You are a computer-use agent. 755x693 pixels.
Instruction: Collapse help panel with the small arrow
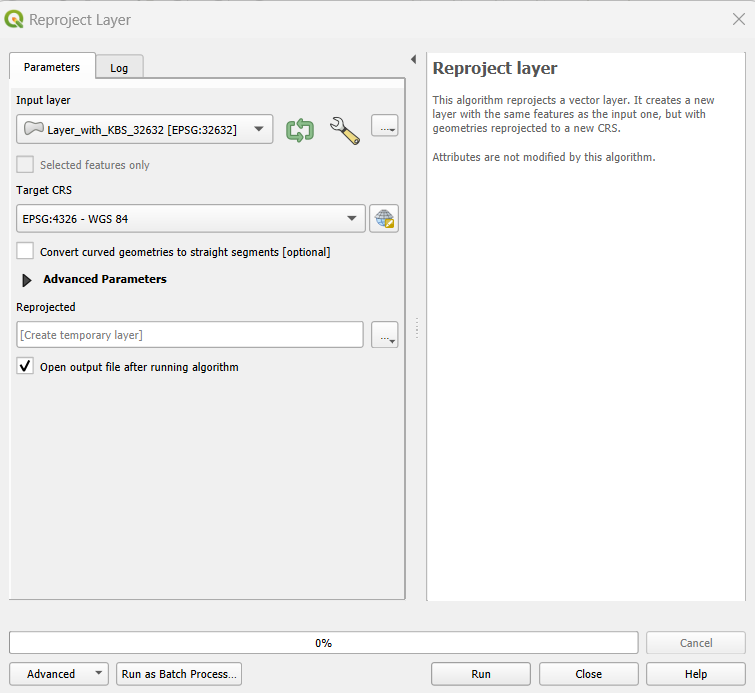tap(413, 60)
